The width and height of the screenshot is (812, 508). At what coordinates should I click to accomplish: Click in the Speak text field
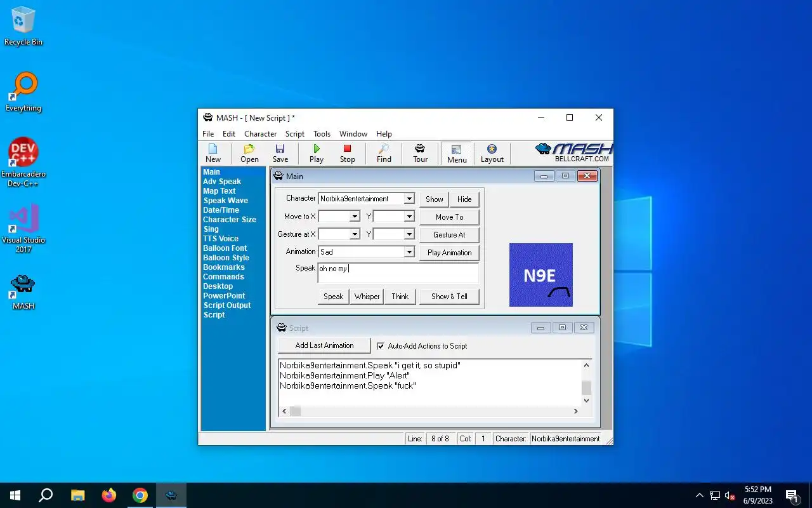398,273
